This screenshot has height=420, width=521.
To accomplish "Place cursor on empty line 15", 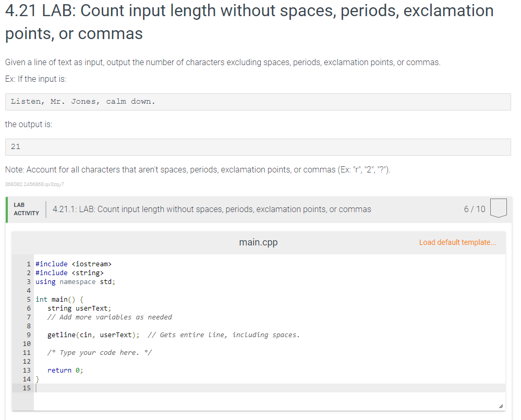I will (269, 388).
